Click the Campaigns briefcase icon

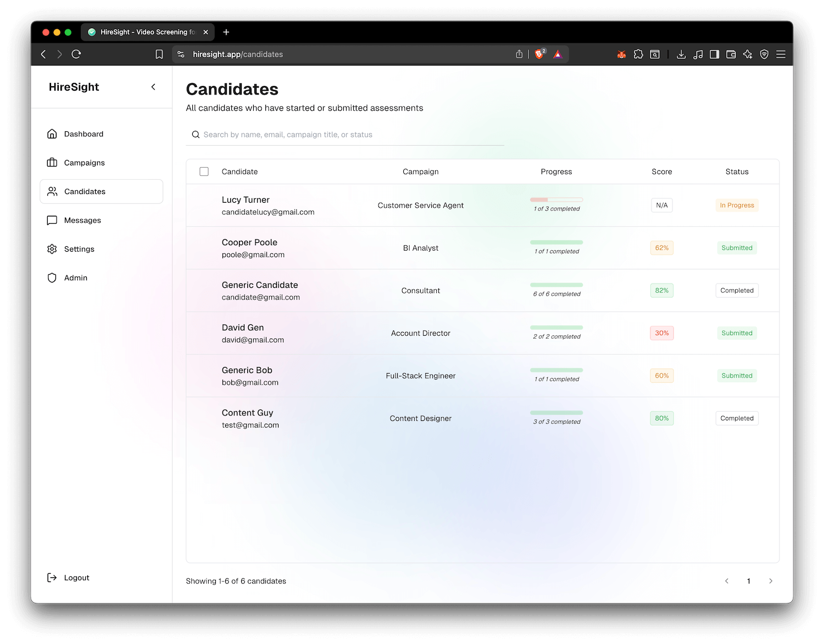coord(52,163)
